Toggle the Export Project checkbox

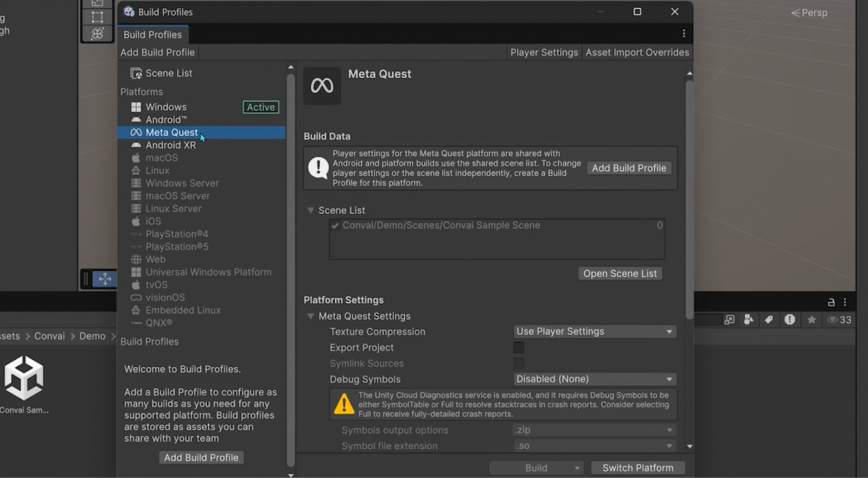pos(519,348)
